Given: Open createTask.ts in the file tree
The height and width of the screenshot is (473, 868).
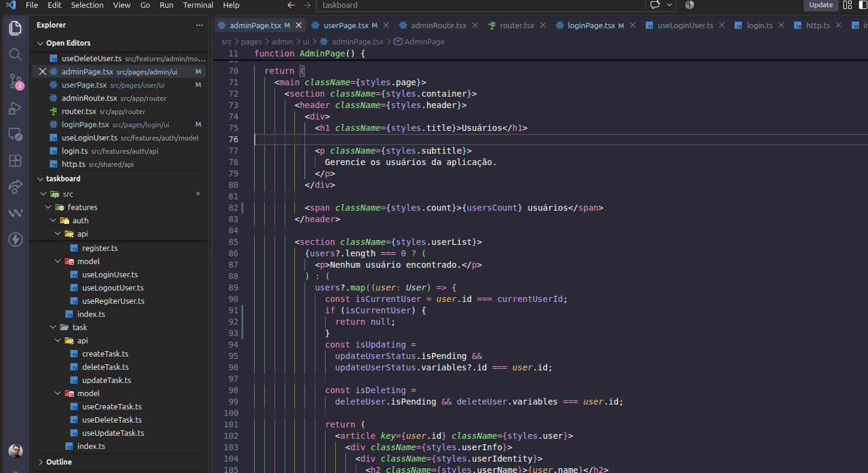Looking at the screenshot, I should point(105,354).
